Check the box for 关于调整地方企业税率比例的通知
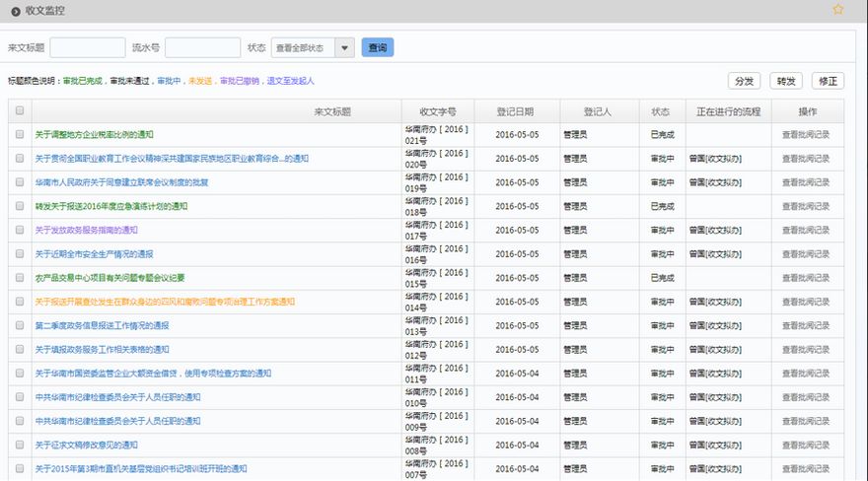868x481 pixels. [x=20, y=135]
